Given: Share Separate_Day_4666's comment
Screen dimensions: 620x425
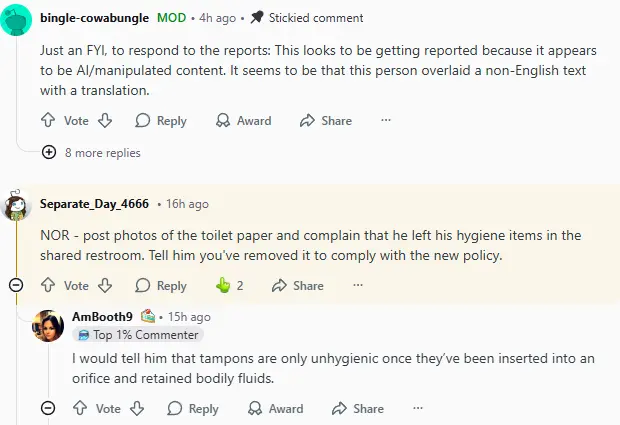Looking at the screenshot, I should pos(297,285).
